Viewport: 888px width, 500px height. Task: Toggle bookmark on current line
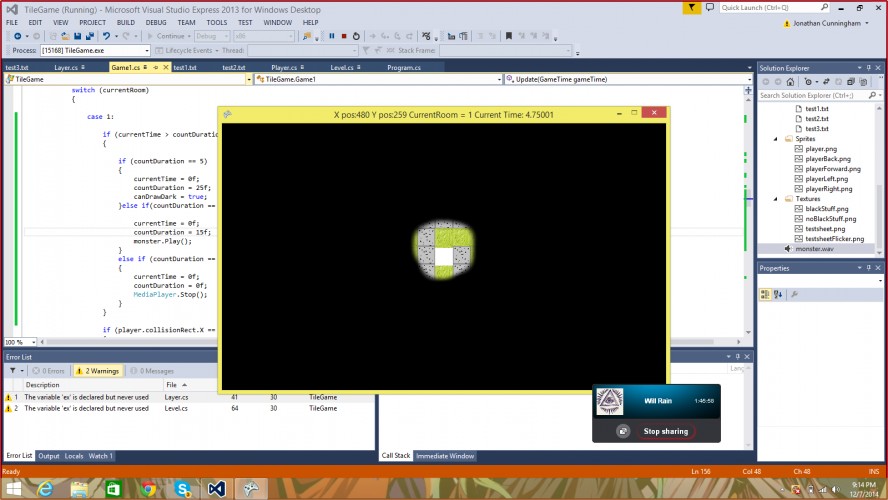point(509,36)
